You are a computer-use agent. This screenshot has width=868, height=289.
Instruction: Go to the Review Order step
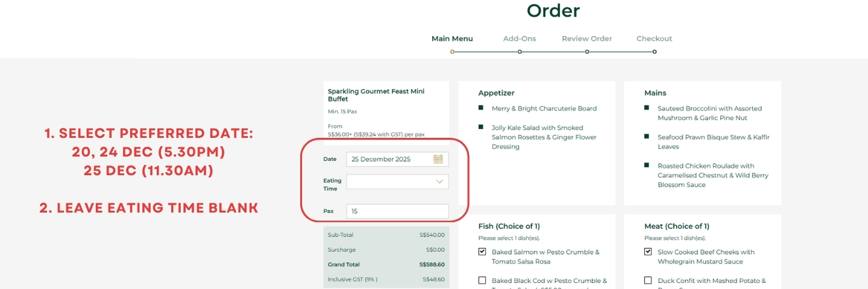[x=587, y=39]
